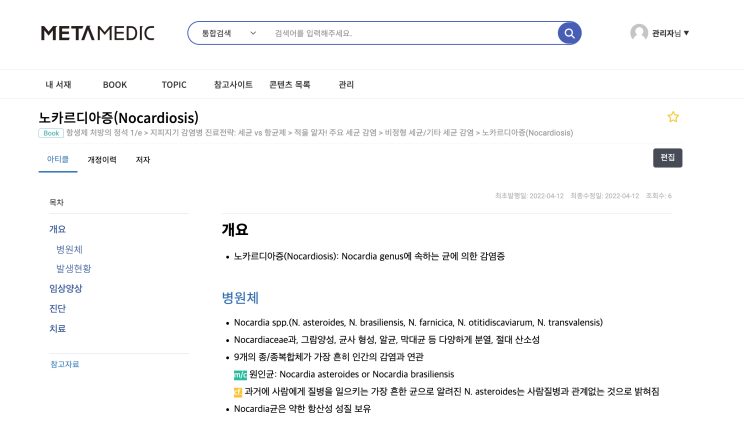Focus the 검색어를 입력해주세요 search field
This screenshot has width=743, height=433.
(x=412, y=33)
